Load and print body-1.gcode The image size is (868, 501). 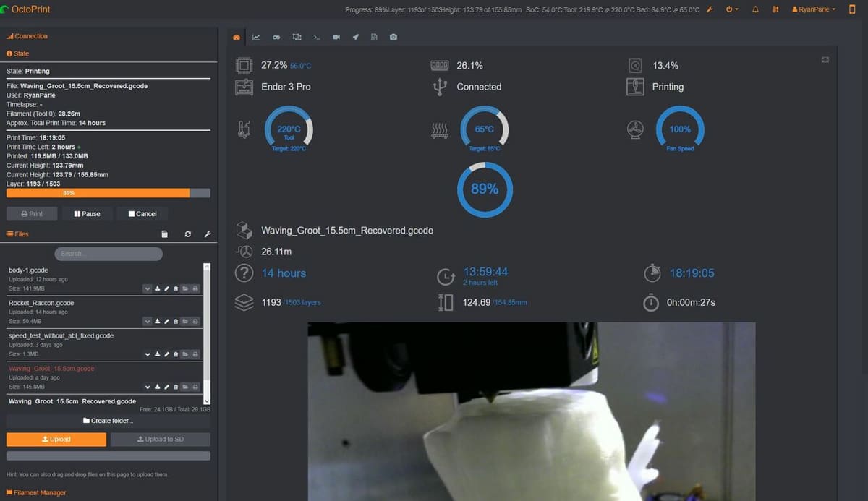click(195, 288)
